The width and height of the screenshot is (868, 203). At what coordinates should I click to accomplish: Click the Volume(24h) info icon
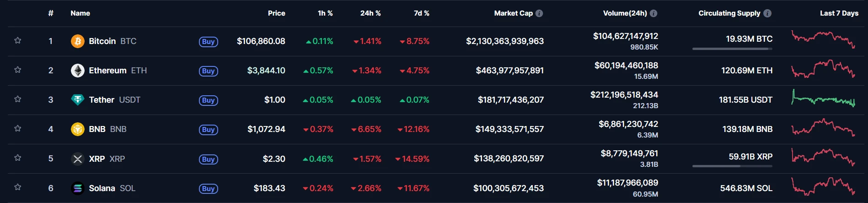tap(654, 13)
